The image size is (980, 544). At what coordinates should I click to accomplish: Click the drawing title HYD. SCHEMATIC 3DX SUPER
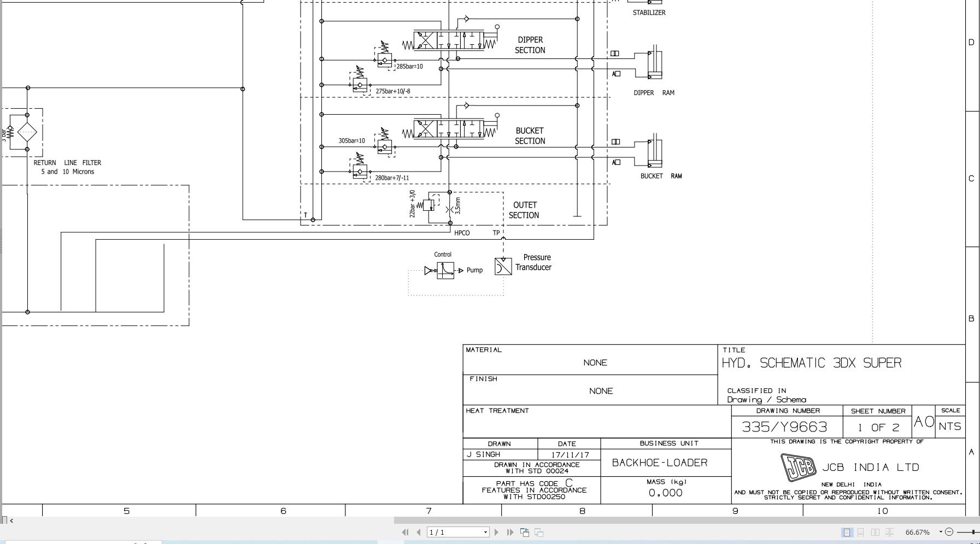pyautogui.click(x=812, y=363)
